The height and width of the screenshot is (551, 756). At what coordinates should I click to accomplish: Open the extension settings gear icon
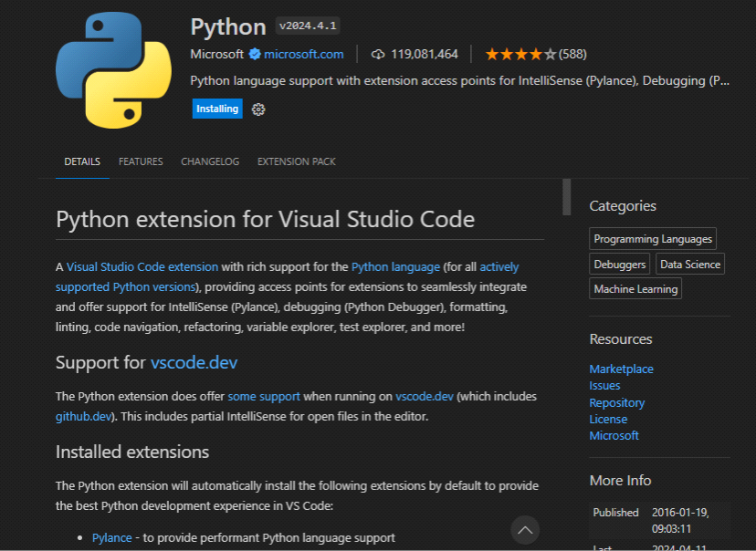click(x=258, y=109)
